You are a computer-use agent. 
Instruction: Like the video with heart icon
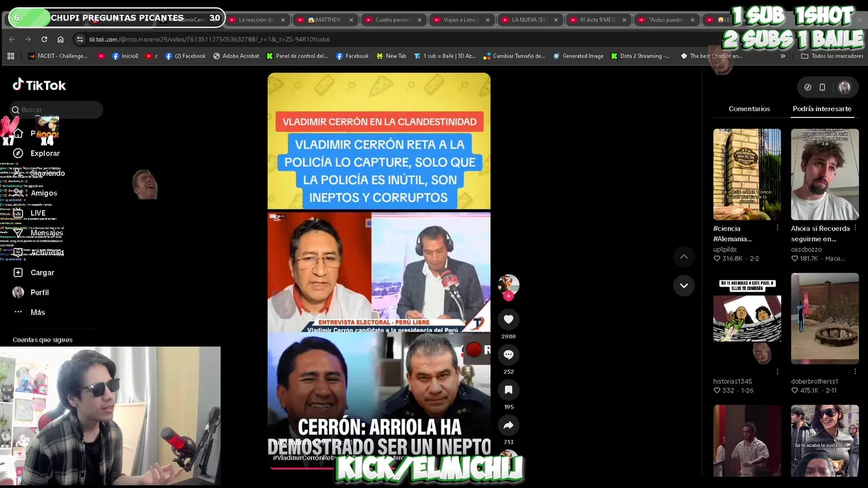509,319
